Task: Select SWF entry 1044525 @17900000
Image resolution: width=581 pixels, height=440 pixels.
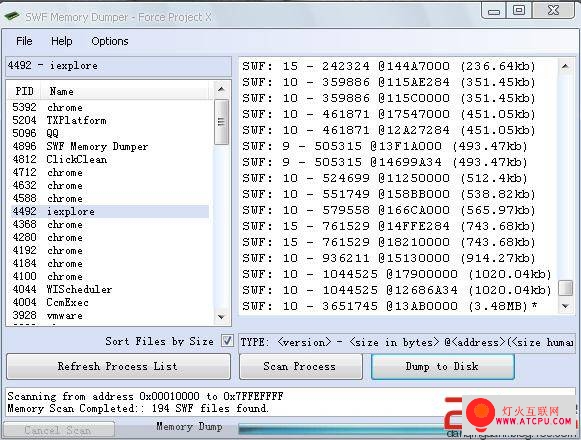Action: pos(397,274)
